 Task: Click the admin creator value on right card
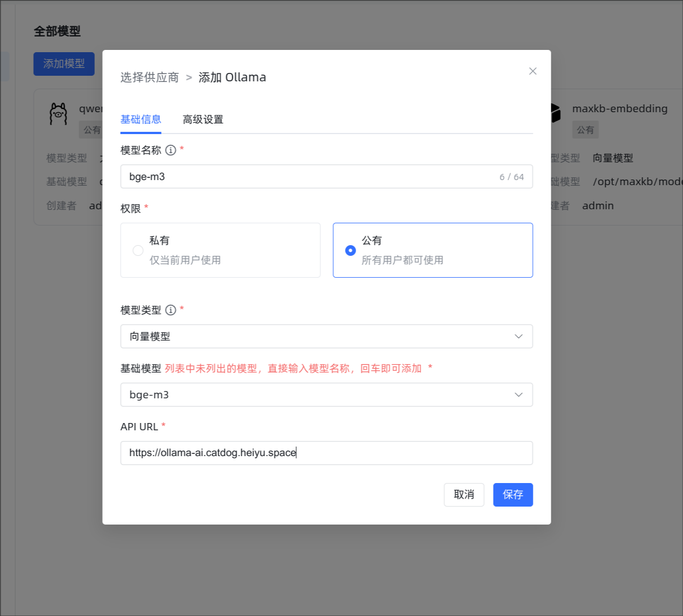(598, 206)
